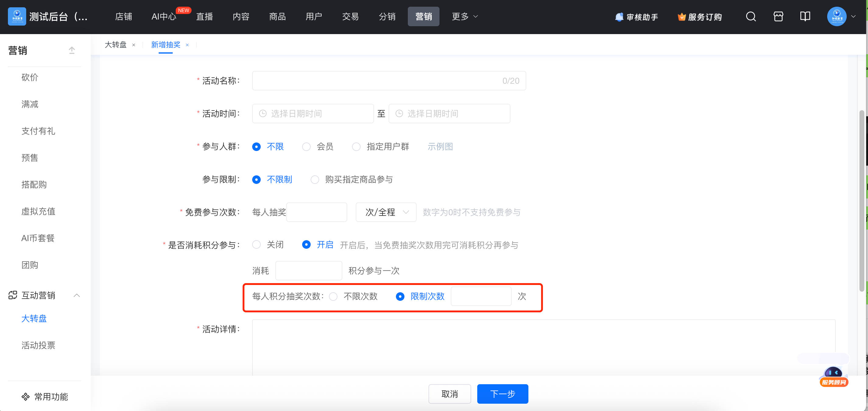Image resolution: width=868 pixels, height=411 pixels.
Task: Focus the 每人抽奖 count input
Action: [x=316, y=212]
